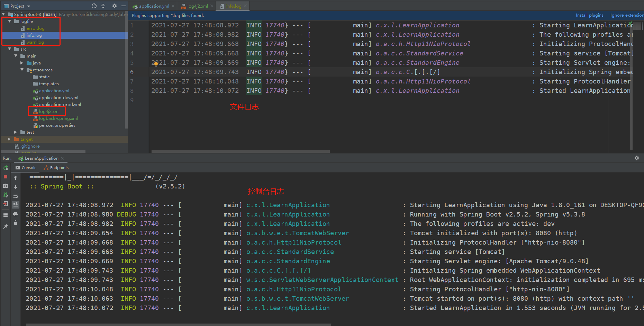The width and height of the screenshot is (644, 326).
Task: Pin the Run tab with the pin icon
Action: (6, 226)
